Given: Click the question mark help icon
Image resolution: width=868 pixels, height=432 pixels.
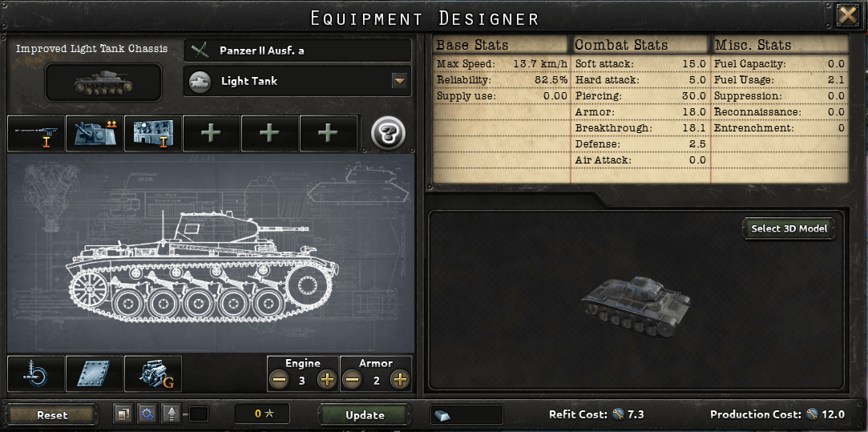Looking at the screenshot, I should tap(388, 134).
